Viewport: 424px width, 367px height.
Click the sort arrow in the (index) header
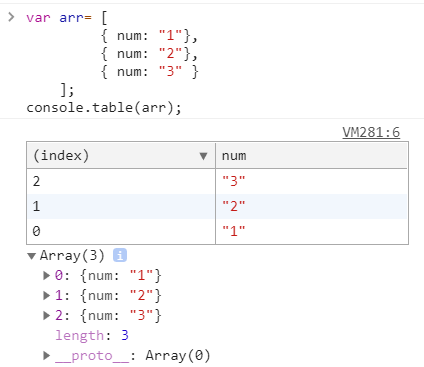[x=203, y=156]
